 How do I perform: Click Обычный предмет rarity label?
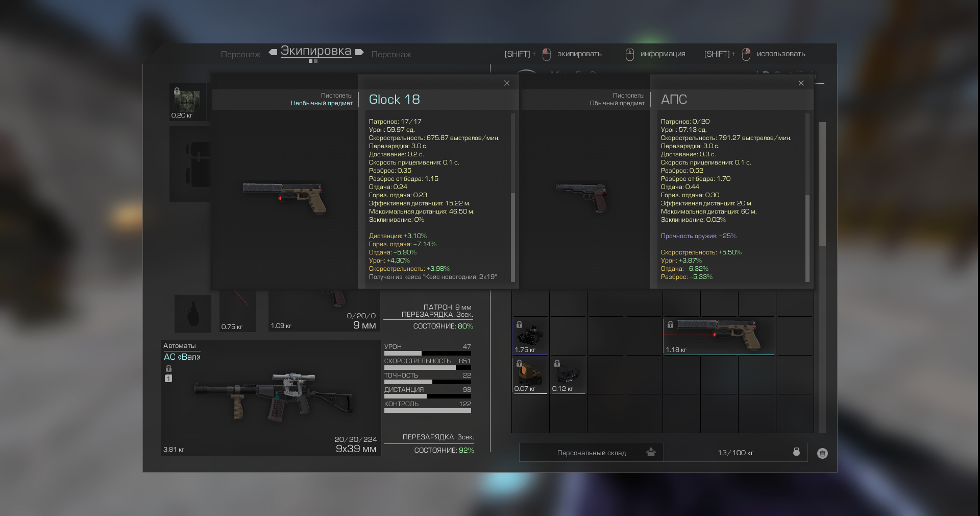tap(617, 103)
